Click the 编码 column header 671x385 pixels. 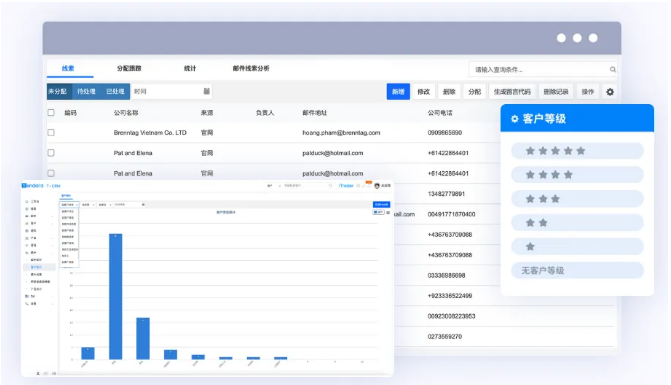click(71, 113)
